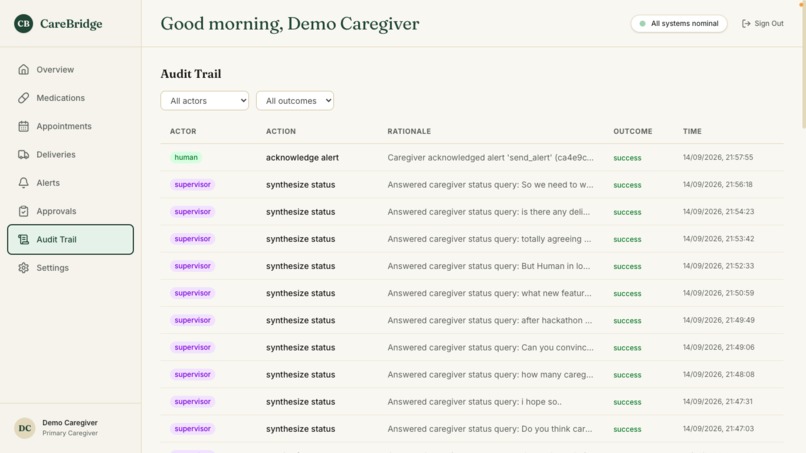
Task: Open the Alerts page
Action: (x=70, y=183)
